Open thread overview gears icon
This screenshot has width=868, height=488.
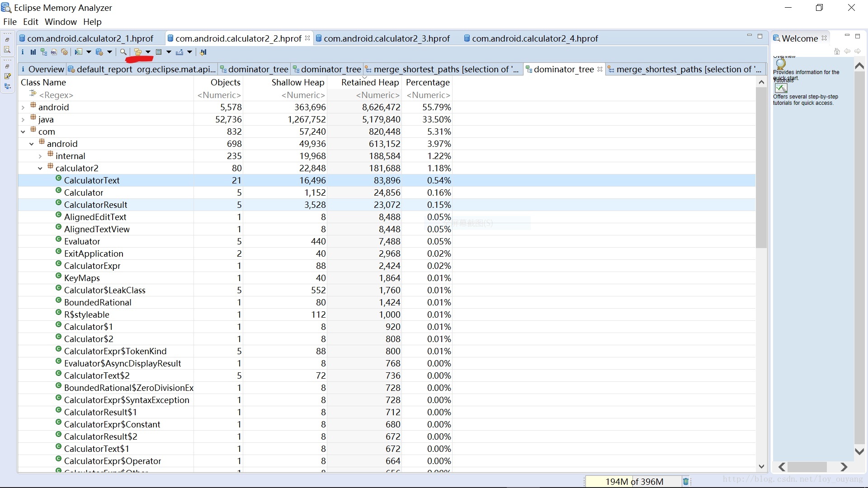coord(65,52)
